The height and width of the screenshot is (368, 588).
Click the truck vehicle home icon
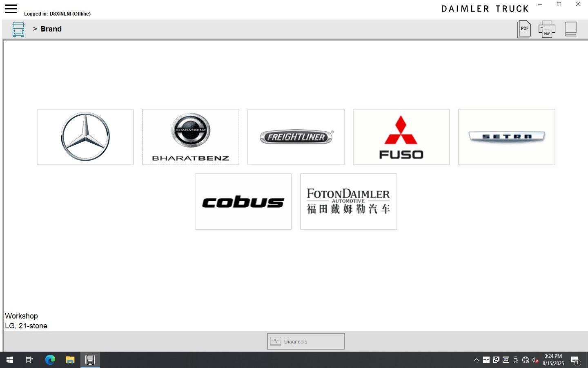click(x=18, y=29)
